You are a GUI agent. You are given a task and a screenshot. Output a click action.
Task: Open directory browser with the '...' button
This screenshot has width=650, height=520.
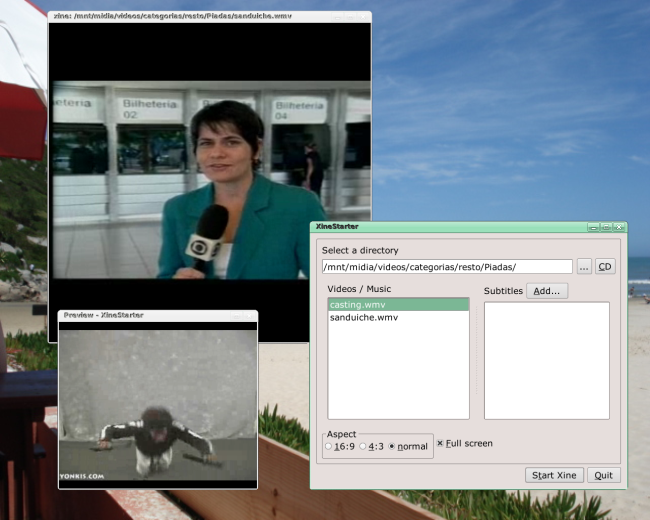(x=584, y=267)
